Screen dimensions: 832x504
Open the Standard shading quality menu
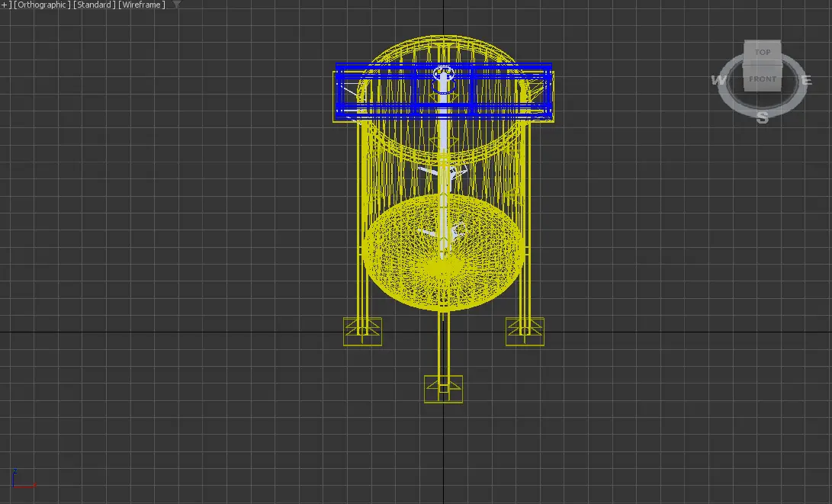click(95, 5)
